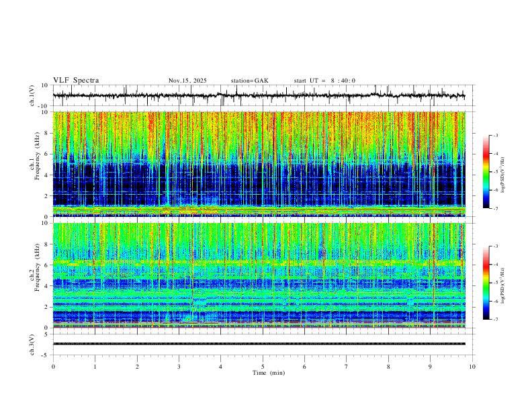Click the ch.2 "Frequency (kHz)" axis label
532x411 pixels.
pyautogui.click(x=37, y=267)
